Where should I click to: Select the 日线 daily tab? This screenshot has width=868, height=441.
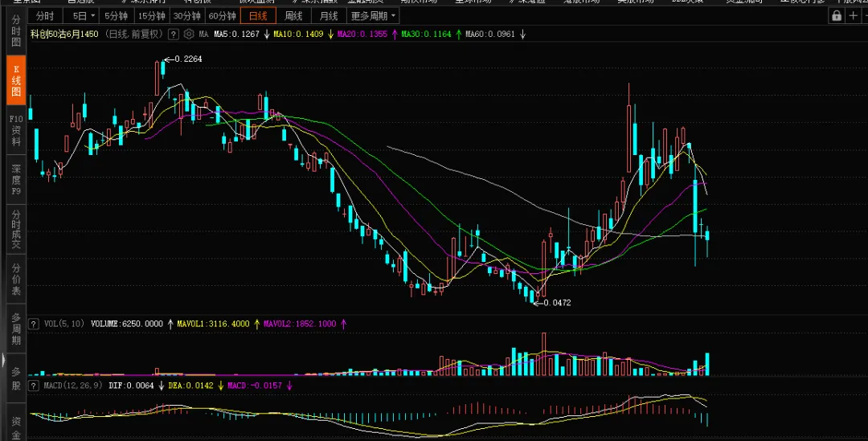(258, 16)
